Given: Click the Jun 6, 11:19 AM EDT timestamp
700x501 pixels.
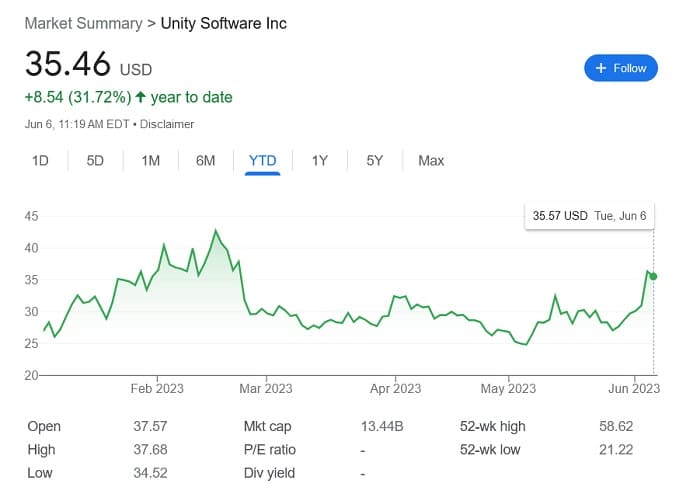Looking at the screenshot, I should (77, 124).
